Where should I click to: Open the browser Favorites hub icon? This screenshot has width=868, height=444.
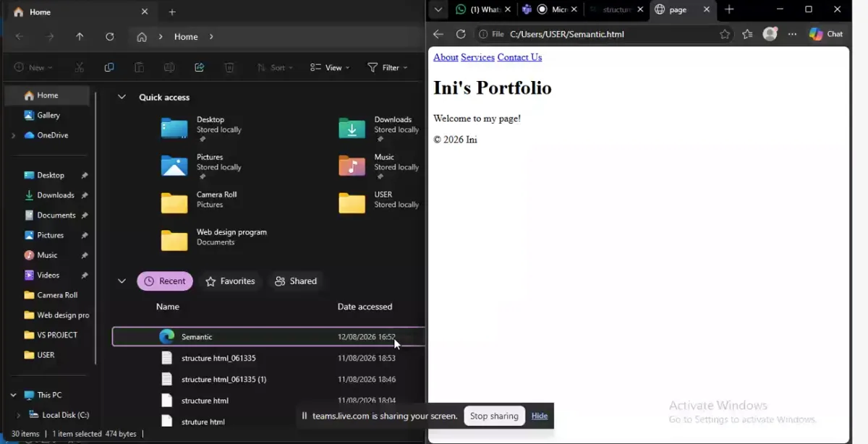click(x=747, y=34)
